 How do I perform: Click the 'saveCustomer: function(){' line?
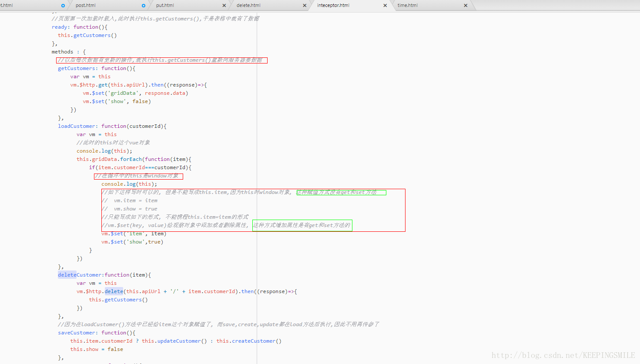tap(97, 333)
